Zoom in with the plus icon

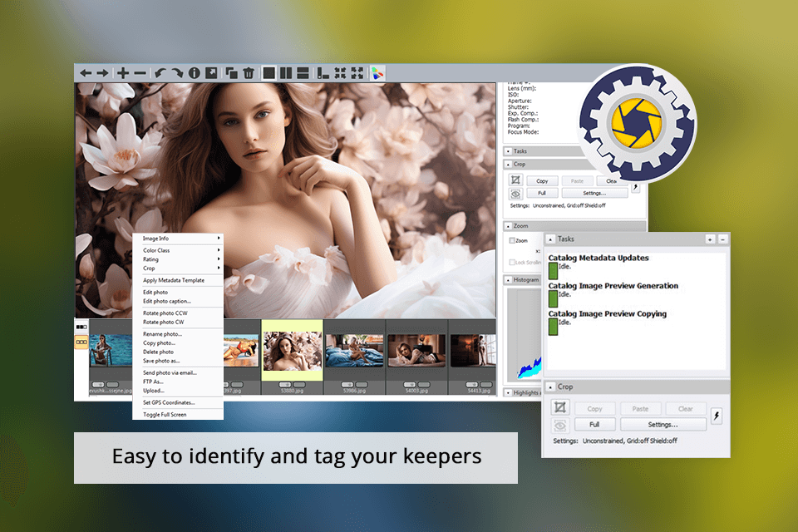(123, 73)
